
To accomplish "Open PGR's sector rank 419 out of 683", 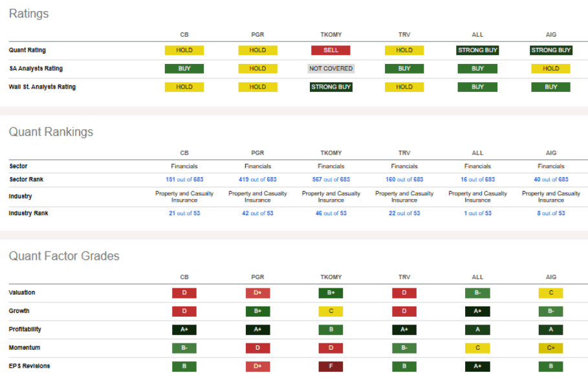I will [x=257, y=179].
